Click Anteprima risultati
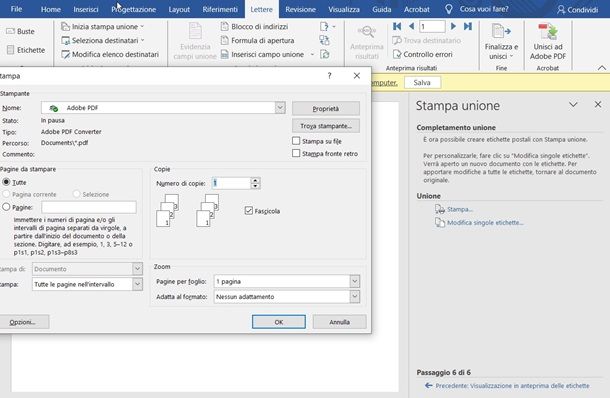The width and height of the screenshot is (610, 398). tap(366, 42)
